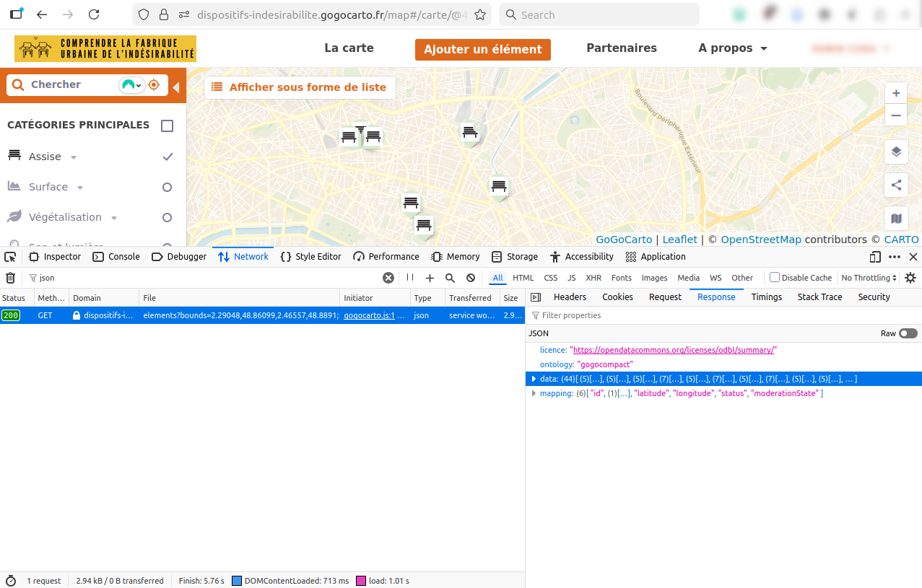Expand the data array in JSON response
The height and width of the screenshot is (588, 922).
[x=534, y=379]
